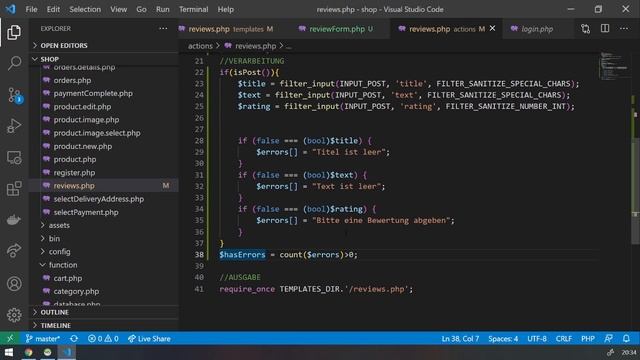Viewport: 640px width, 360px height.
Task: Open Explorer views and more actions ellipsis
Action: (x=163, y=29)
